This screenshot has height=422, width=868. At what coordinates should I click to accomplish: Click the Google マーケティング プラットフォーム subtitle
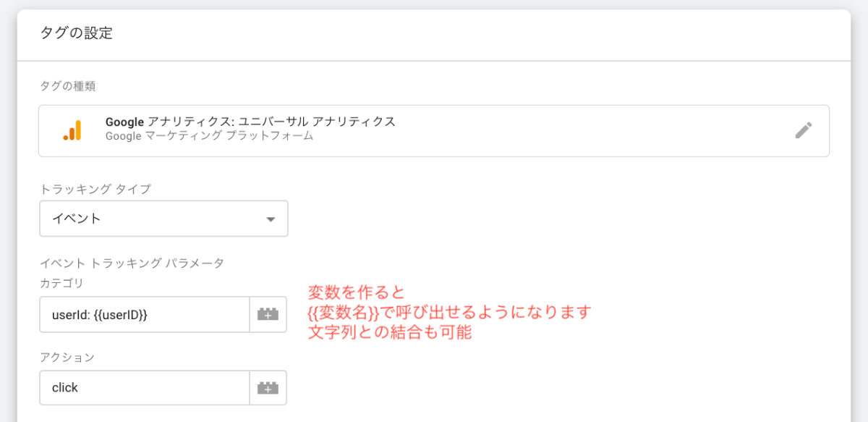pos(209,135)
